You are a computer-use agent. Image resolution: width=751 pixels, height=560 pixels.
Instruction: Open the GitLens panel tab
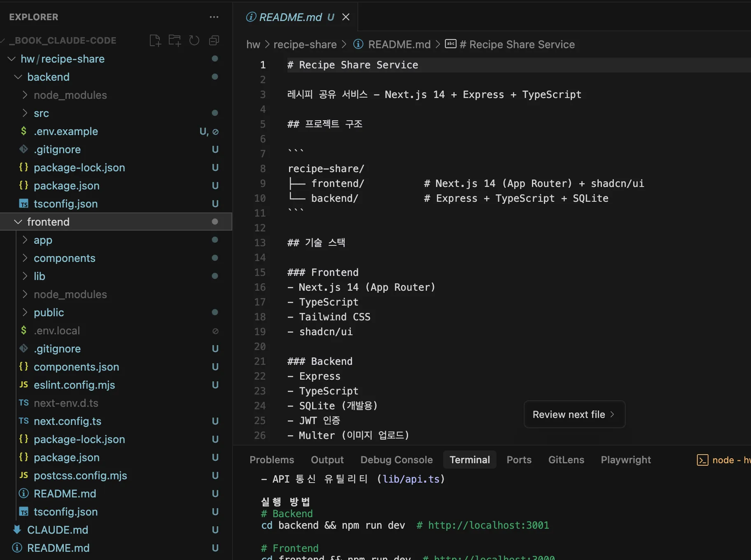(566, 460)
